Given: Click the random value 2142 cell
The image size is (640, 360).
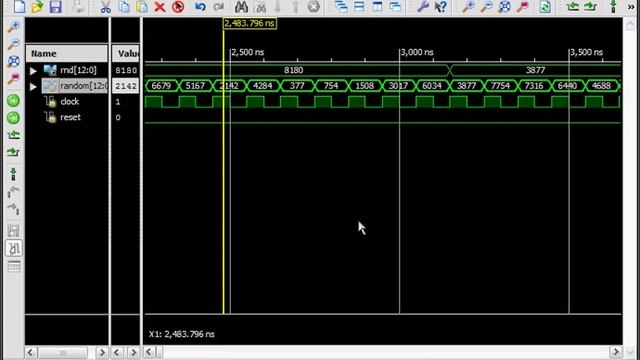Looking at the screenshot, I should 126,86.
